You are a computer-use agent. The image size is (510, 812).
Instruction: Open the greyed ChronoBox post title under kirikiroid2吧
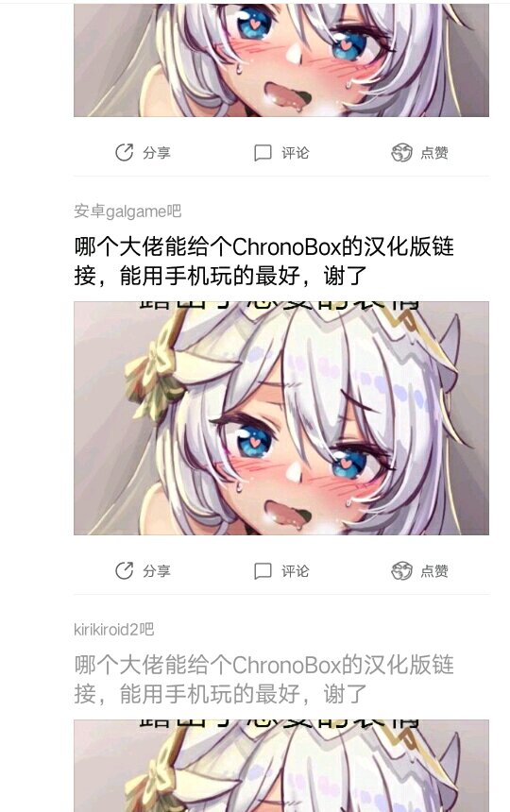pyautogui.click(x=264, y=680)
